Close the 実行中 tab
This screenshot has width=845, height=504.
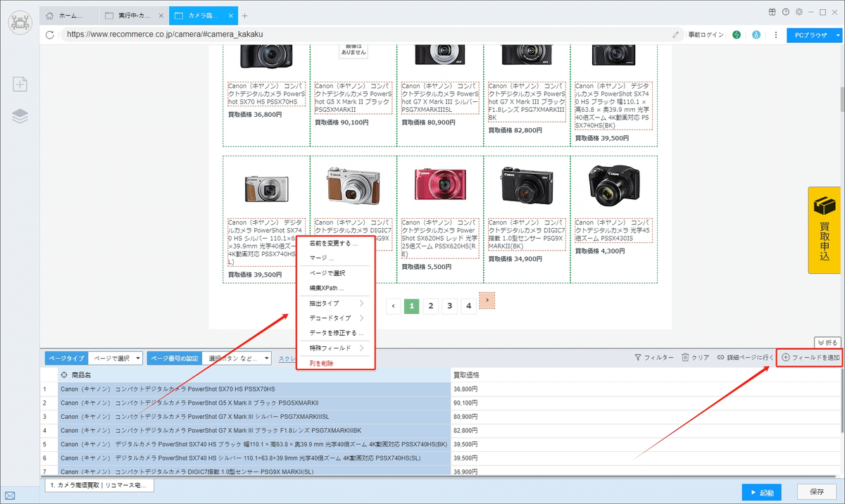[x=161, y=15]
